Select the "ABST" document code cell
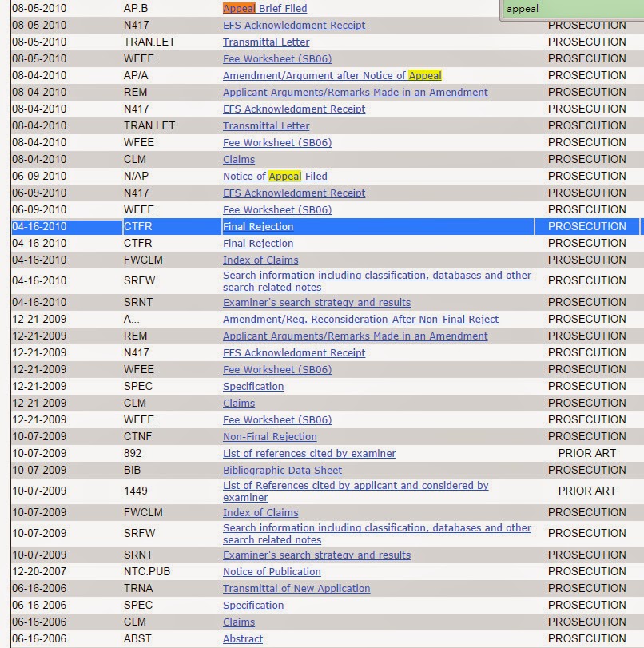 [137, 639]
